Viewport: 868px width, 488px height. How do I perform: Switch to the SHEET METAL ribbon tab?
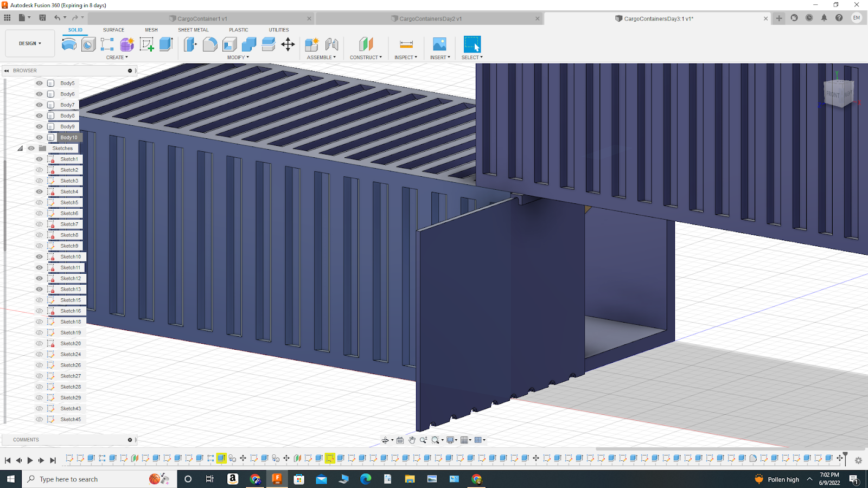pyautogui.click(x=193, y=30)
